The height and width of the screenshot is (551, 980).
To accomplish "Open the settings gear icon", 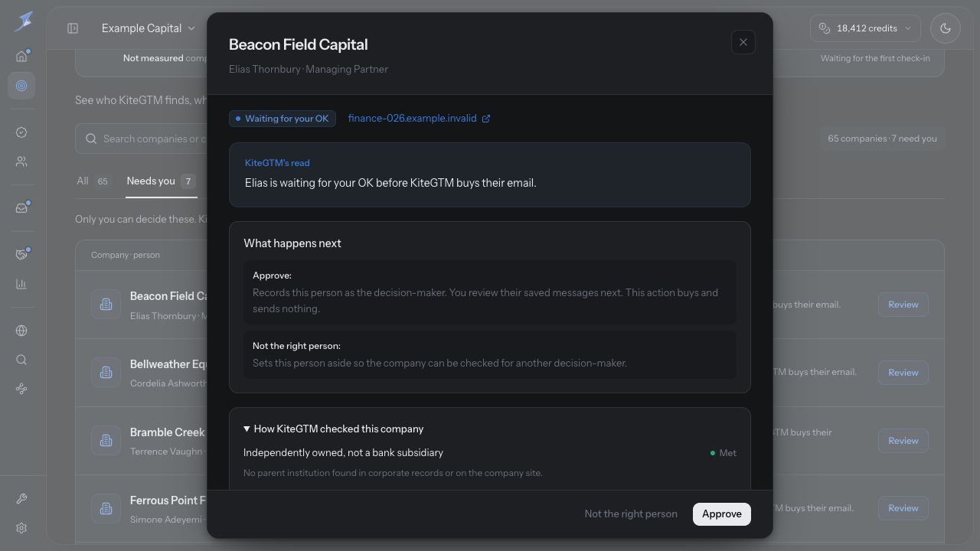I will pyautogui.click(x=21, y=528).
